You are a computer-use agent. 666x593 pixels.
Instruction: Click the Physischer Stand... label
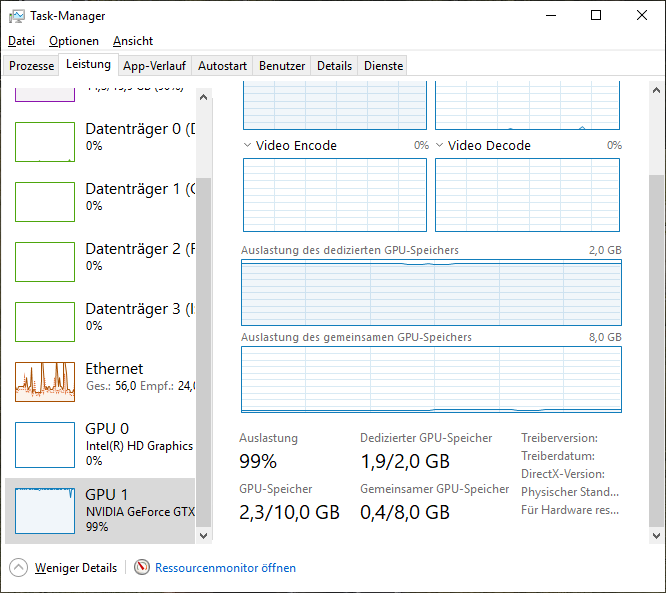570,492
